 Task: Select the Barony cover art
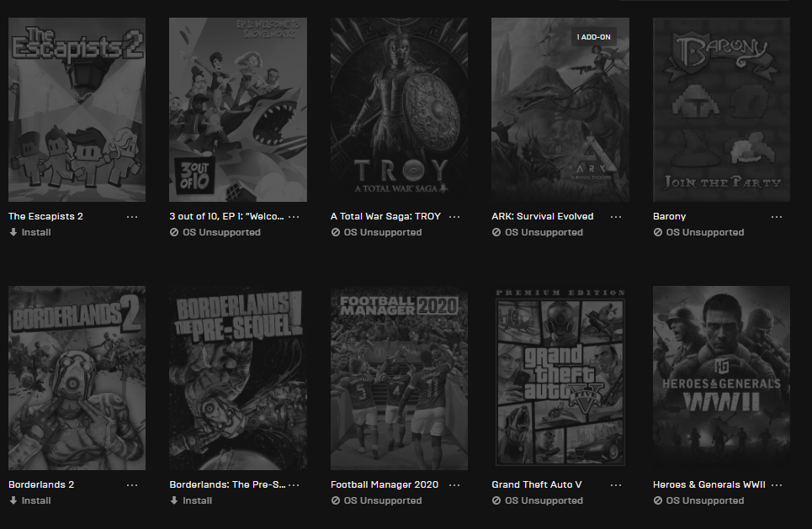point(721,109)
